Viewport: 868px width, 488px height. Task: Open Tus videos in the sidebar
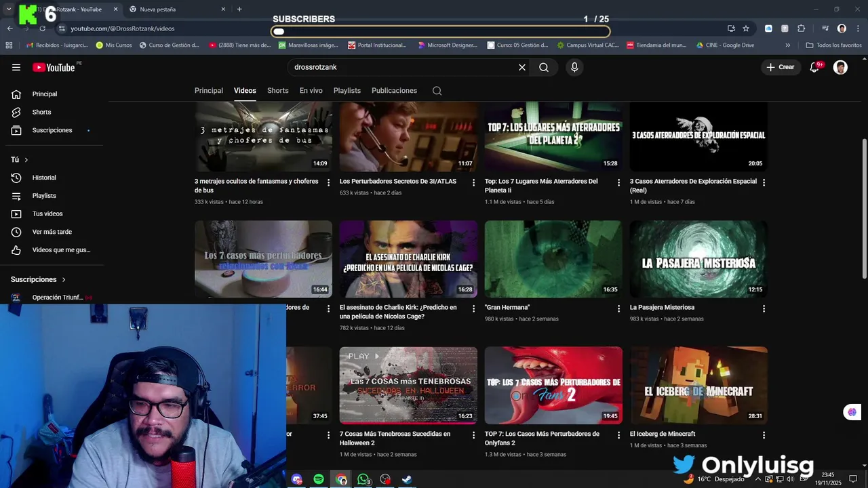coord(54,213)
